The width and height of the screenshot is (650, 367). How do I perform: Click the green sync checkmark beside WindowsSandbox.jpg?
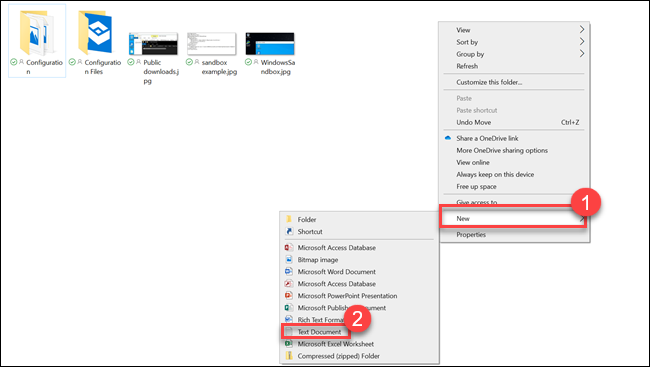(248, 62)
